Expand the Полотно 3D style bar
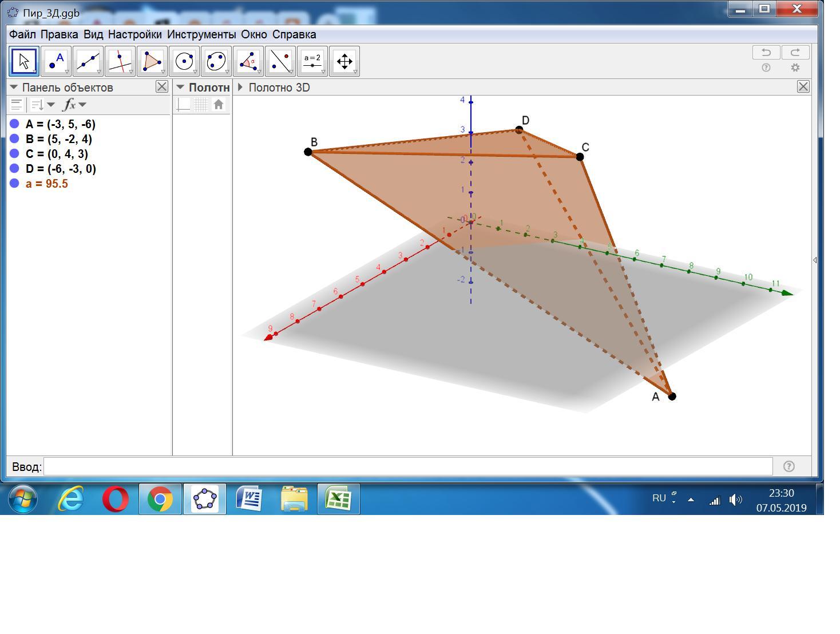This screenshot has height=634, width=840. (240, 88)
